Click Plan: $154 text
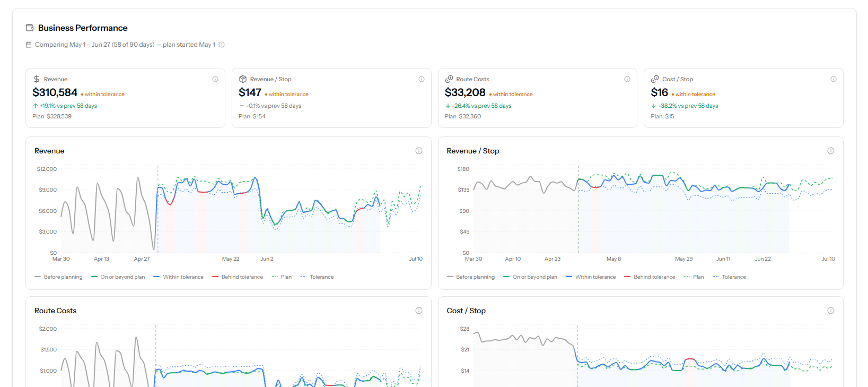The width and height of the screenshot is (868, 387). coord(252,116)
